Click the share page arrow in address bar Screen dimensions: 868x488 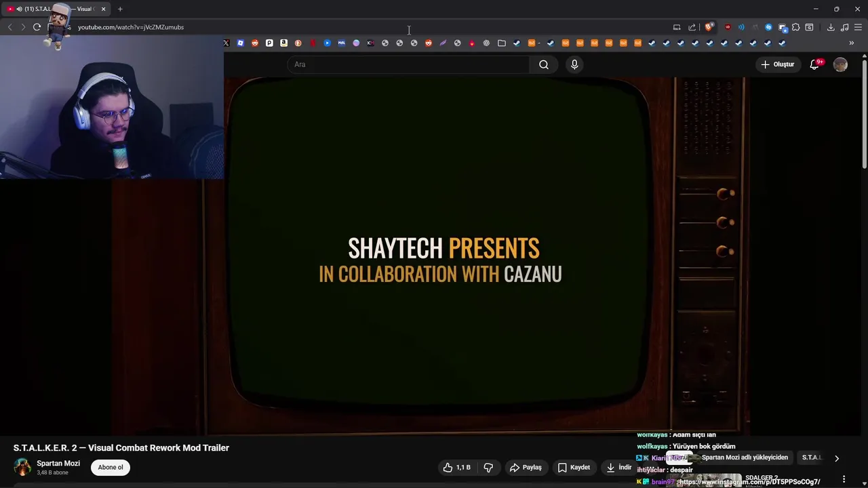coord(692,27)
